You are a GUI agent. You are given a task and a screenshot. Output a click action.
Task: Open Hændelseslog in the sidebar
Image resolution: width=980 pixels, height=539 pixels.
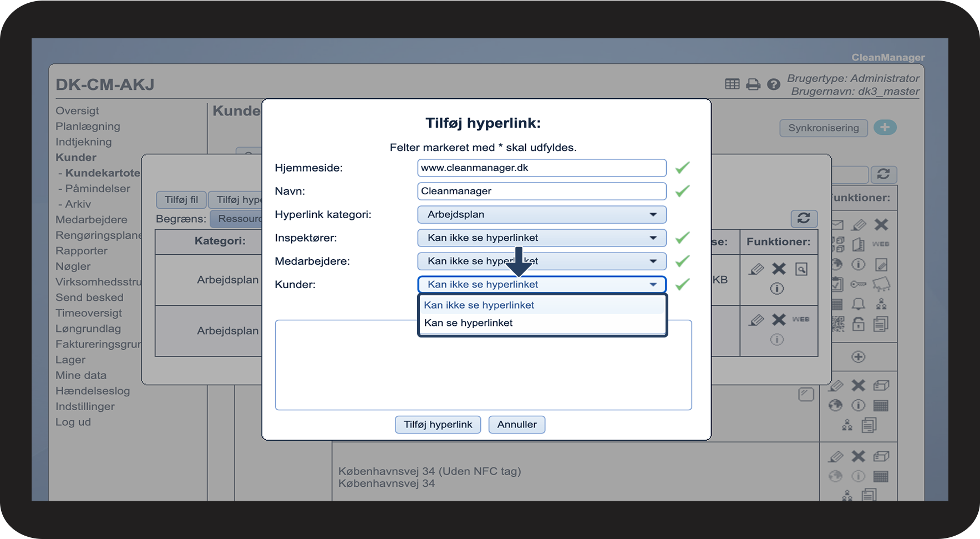pos(93,390)
